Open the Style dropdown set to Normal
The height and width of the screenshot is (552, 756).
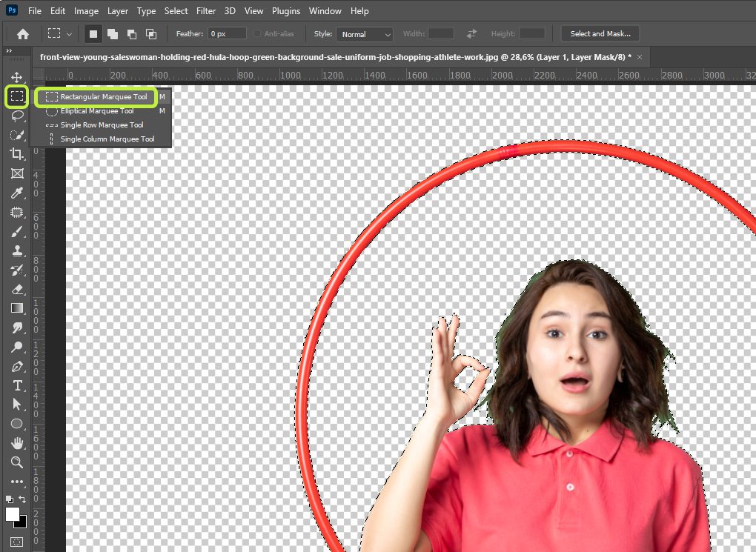click(x=365, y=34)
